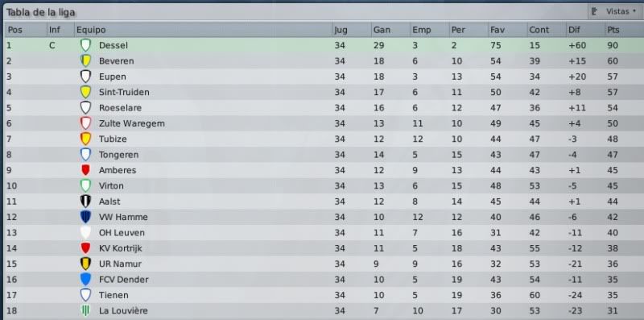Click the Dif column header
Screen dimensions: 644x320
585,30
